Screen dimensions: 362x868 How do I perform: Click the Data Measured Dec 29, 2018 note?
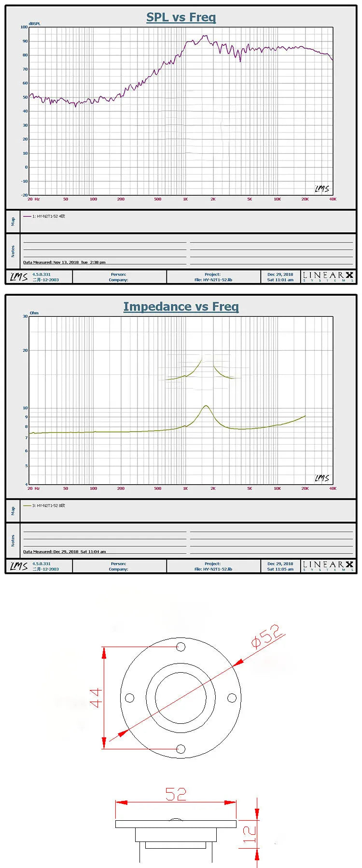pos(64,552)
